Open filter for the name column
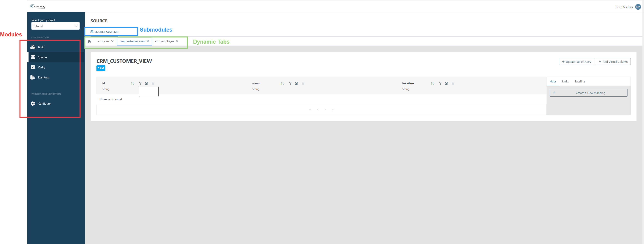 tap(290, 83)
